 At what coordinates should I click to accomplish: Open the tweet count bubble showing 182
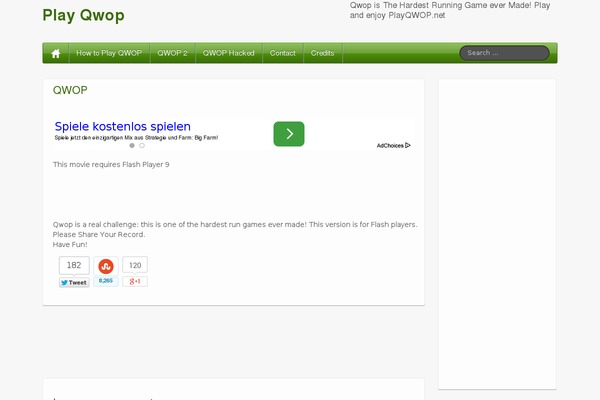74,265
